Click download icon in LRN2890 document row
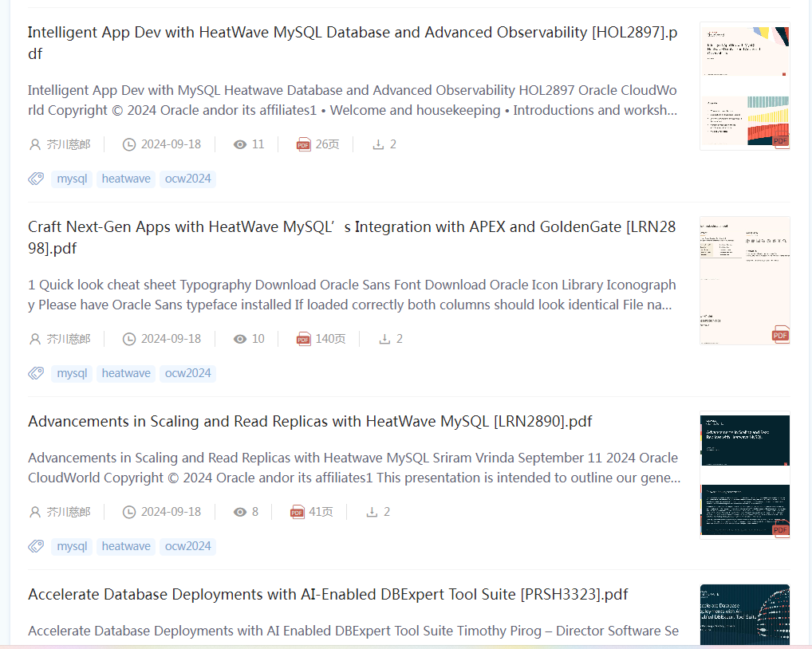 click(372, 512)
